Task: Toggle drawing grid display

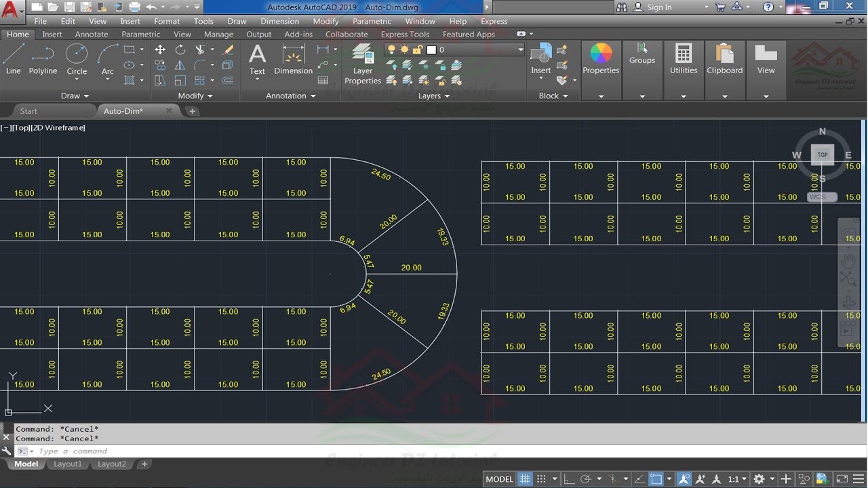Action: tap(525, 479)
